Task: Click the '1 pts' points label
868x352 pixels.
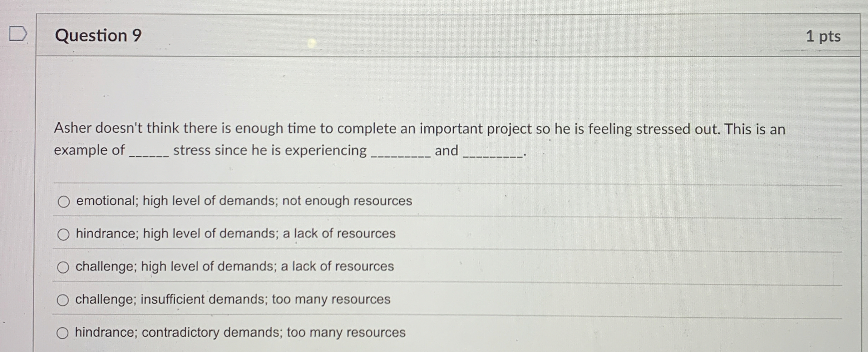Action: (x=823, y=36)
